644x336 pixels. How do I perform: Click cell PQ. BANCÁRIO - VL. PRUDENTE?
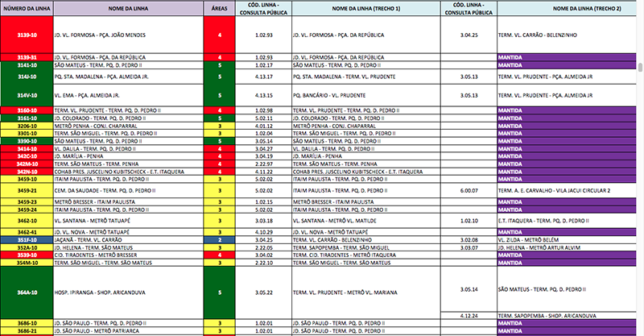click(x=366, y=95)
